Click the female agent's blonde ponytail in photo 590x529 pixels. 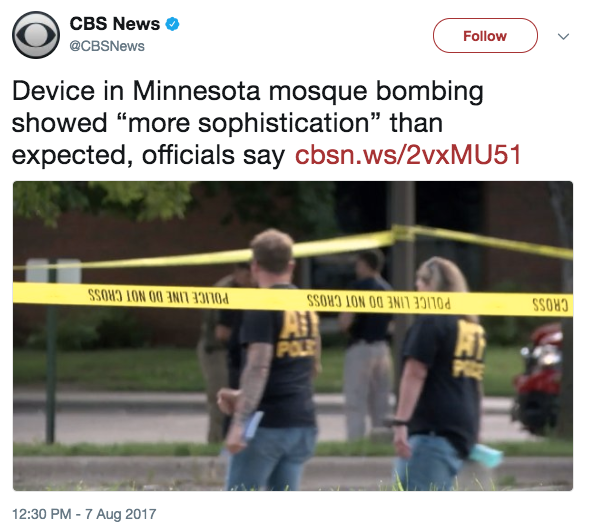(x=444, y=275)
